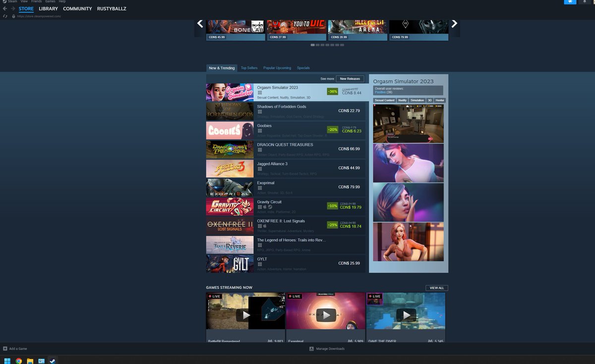This screenshot has height=364, width=595.
Task: Open the Help menu
Action: [x=62, y=1]
